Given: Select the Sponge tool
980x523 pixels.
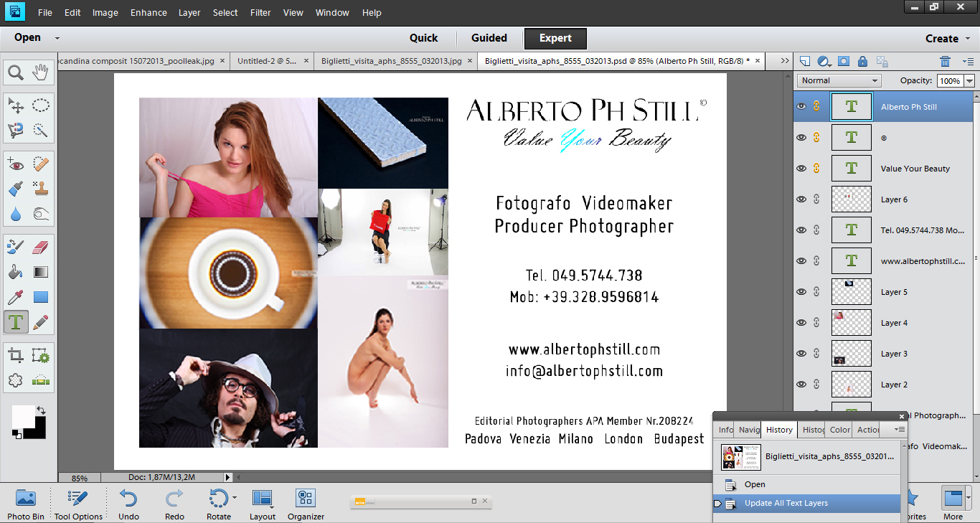Looking at the screenshot, I should (x=41, y=214).
